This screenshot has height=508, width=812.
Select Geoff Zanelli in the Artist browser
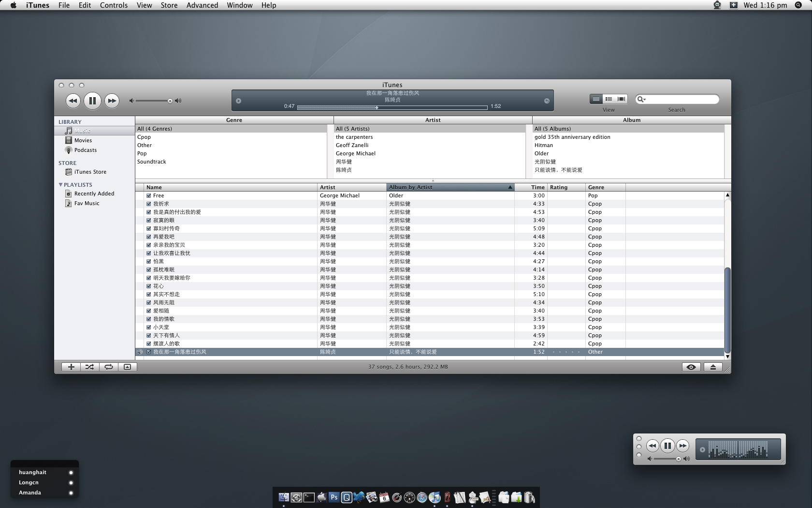[430, 145]
